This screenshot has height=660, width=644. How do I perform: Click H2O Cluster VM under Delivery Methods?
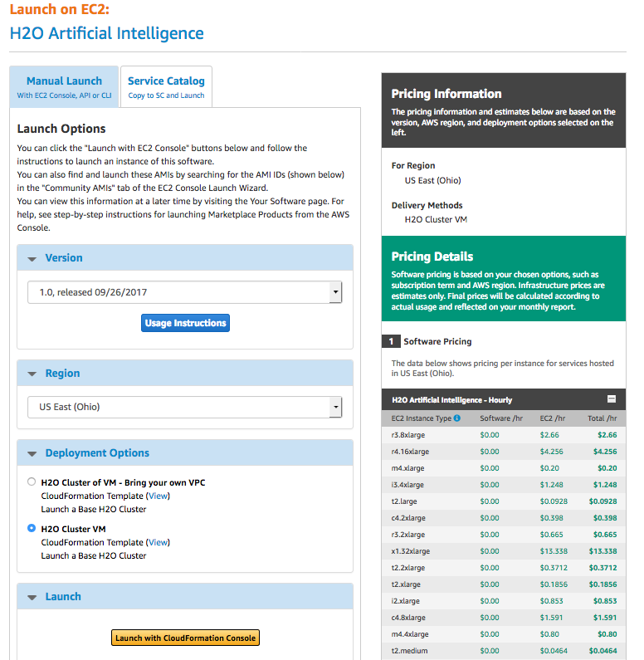(436, 219)
